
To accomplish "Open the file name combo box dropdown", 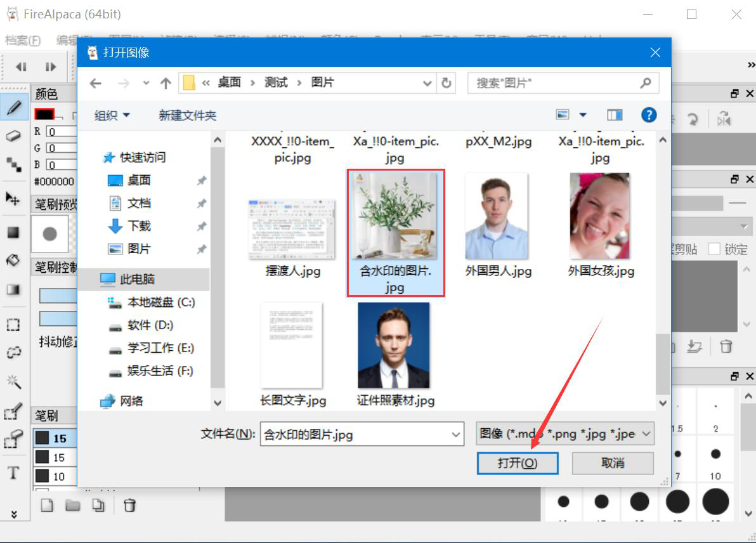I will tap(455, 434).
